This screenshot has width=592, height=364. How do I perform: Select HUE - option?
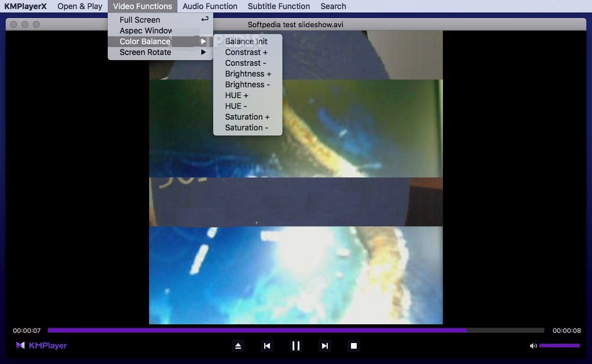tap(248, 106)
